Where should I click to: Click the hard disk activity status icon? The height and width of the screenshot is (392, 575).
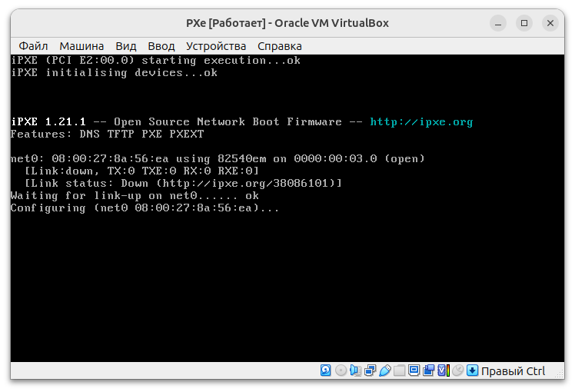pos(326,370)
